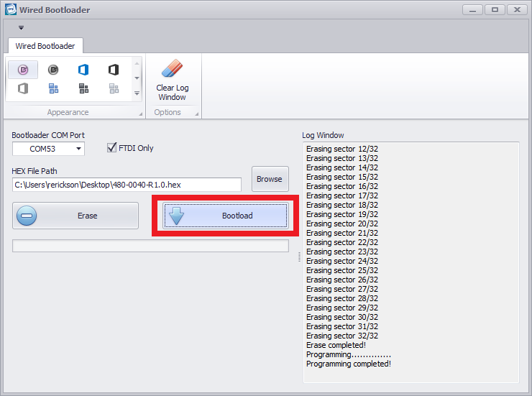This screenshot has height=396, width=532.
Task: Click the 'HEX File Path' label
Action: 35,171
